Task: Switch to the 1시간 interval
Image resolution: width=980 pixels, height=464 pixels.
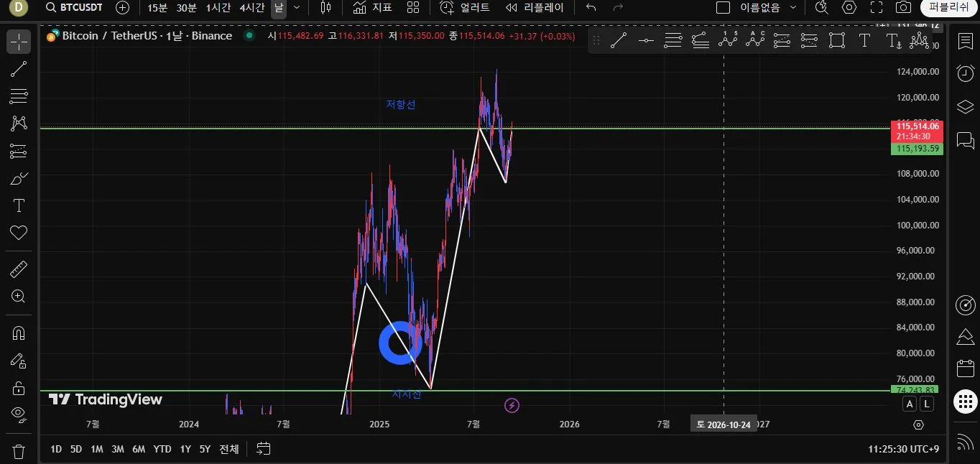Action: pyautogui.click(x=218, y=7)
